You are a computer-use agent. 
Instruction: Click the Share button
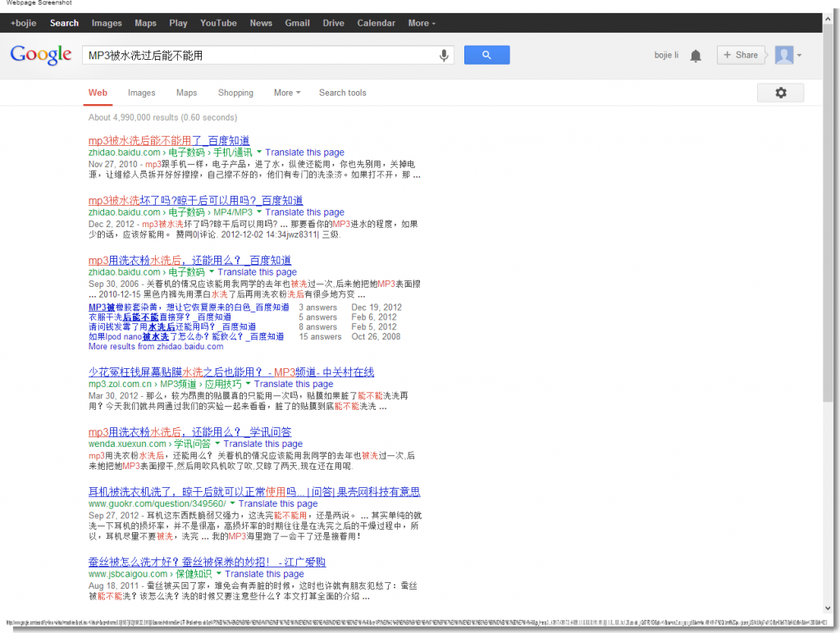741,55
